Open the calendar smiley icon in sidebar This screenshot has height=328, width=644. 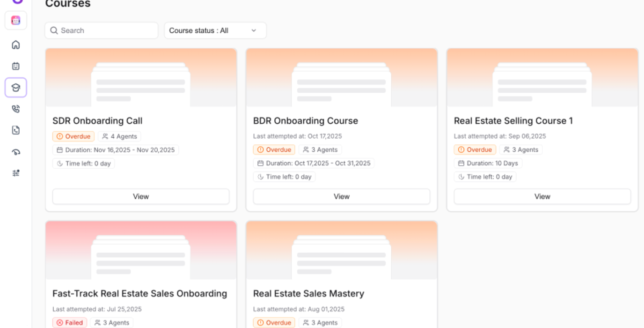(x=16, y=66)
